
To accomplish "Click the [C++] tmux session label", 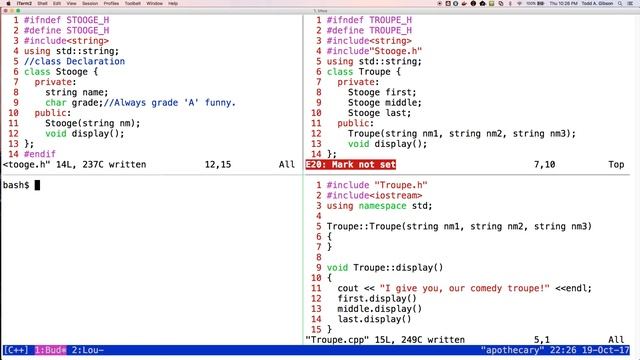I will click(x=16, y=350).
